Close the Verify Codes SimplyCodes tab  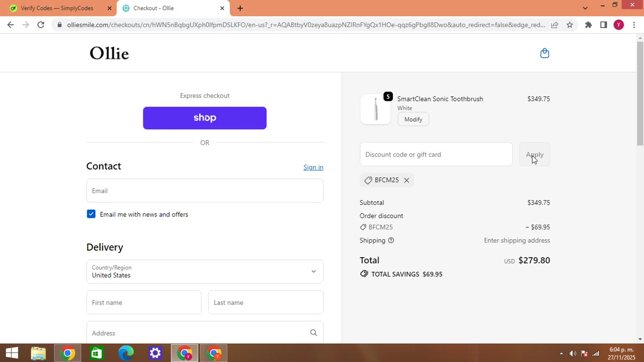point(109,8)
